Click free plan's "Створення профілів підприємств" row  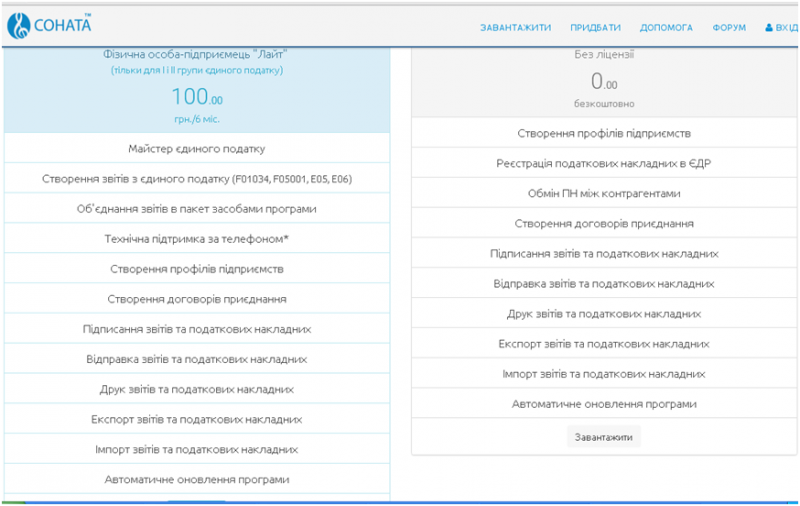(x=603, y=133)
